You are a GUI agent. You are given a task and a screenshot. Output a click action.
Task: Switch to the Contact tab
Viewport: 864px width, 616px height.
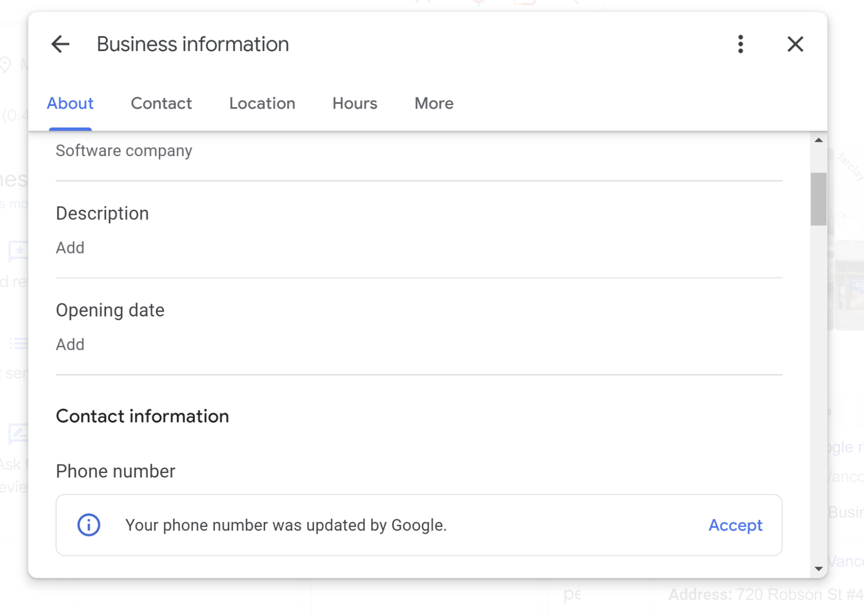coord(161,103)
